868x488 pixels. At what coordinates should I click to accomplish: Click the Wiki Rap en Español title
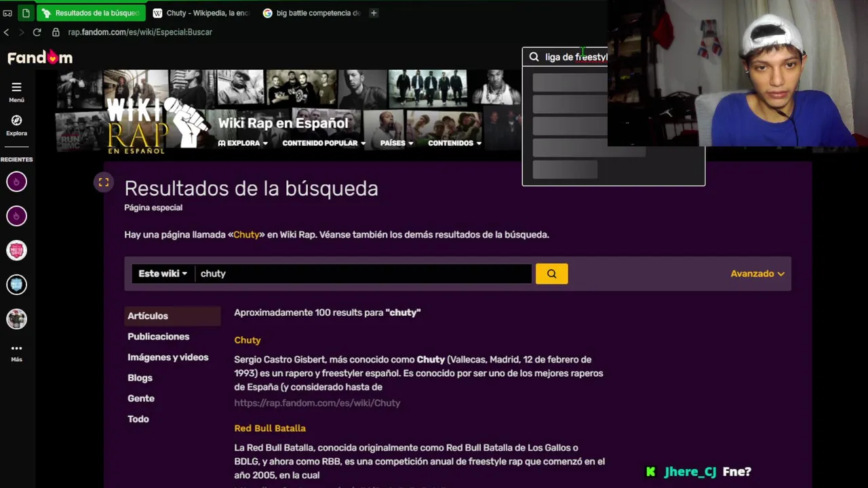click(x=283, y=123)
